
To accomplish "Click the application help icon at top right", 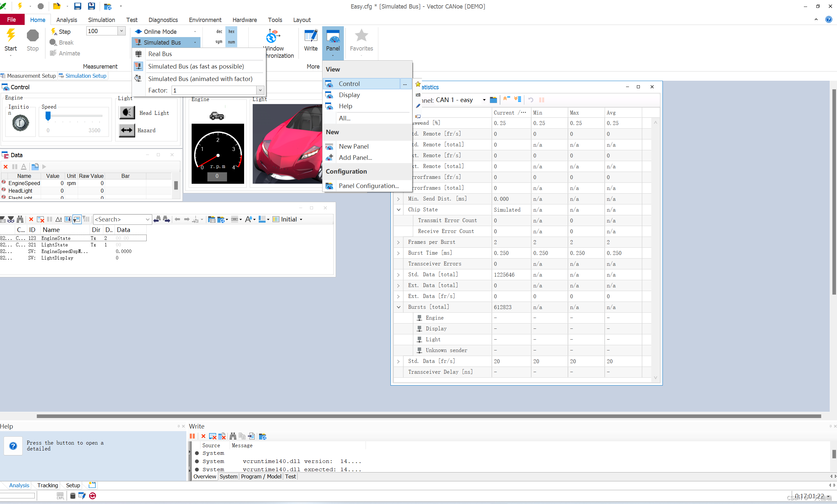I will click(x=828, y=19).
